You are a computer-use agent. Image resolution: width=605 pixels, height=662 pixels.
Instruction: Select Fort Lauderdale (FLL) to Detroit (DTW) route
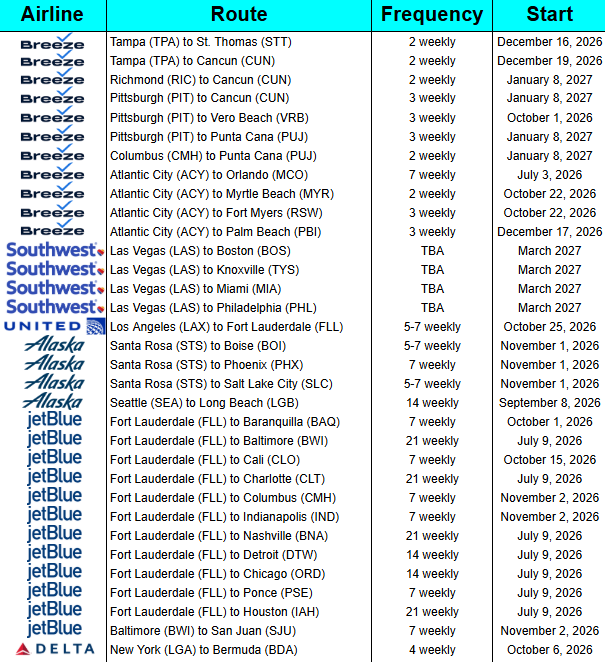214,555
